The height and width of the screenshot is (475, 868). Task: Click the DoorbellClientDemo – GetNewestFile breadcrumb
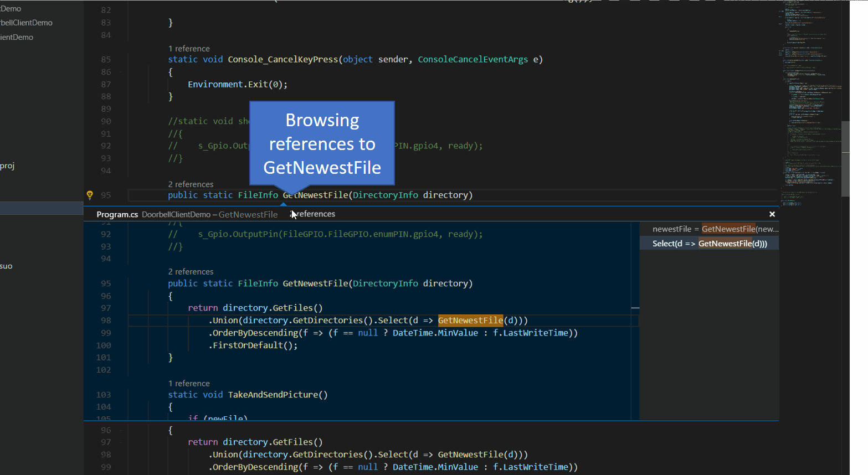click(x=210, y=214)
